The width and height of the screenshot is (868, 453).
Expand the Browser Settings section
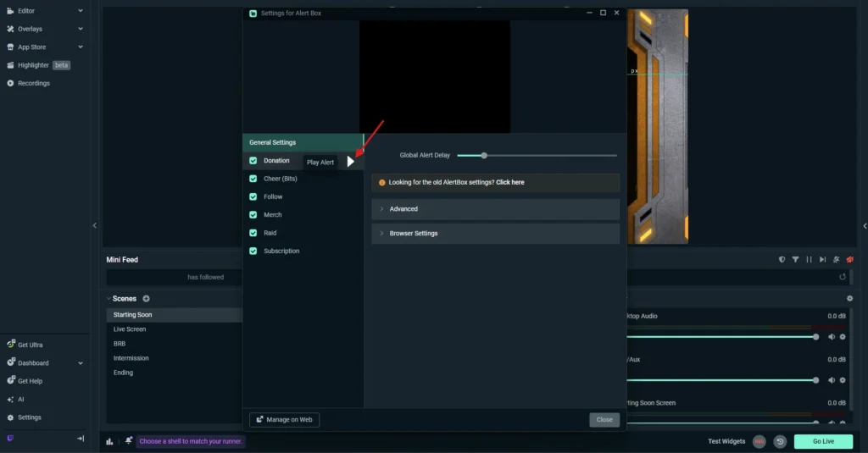click(x=495, y=234)
